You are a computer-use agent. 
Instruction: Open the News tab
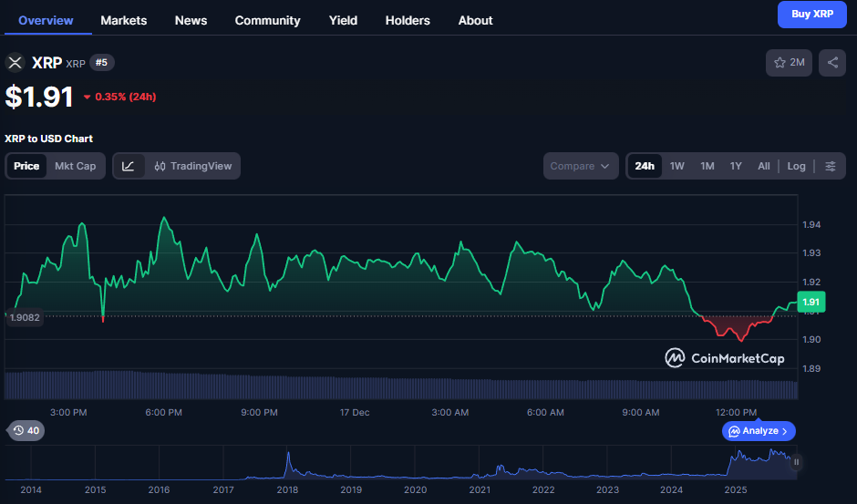(x=191, y=20)
